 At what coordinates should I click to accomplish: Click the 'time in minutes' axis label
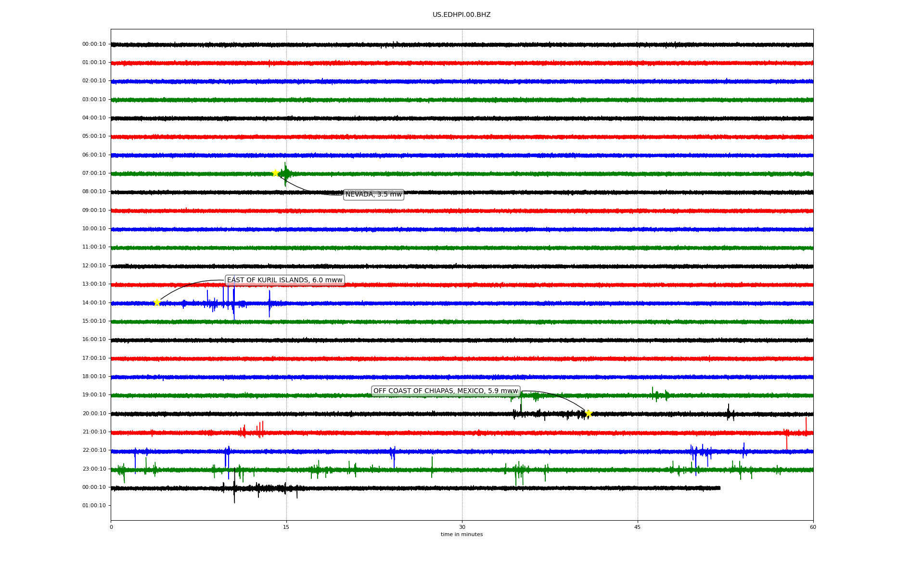(462, 535)
